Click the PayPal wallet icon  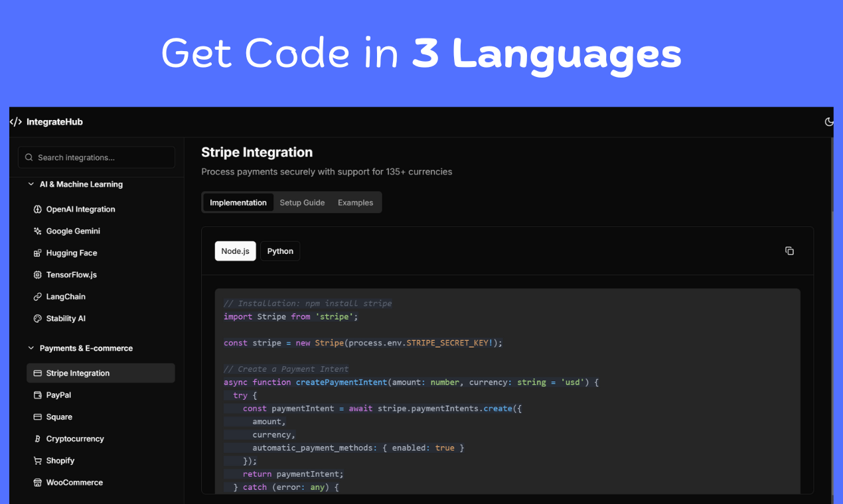pyautogui.click(x=38, y=395)
